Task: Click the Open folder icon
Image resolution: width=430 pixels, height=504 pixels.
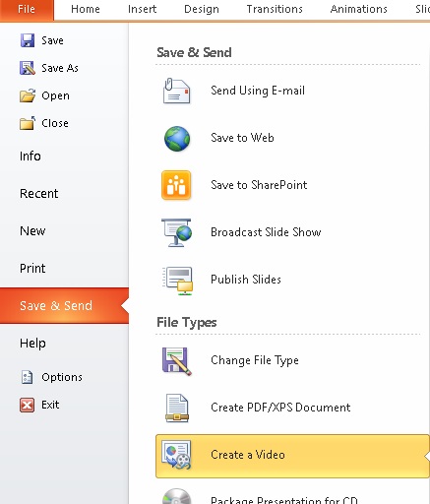Action: click(28, 95)
